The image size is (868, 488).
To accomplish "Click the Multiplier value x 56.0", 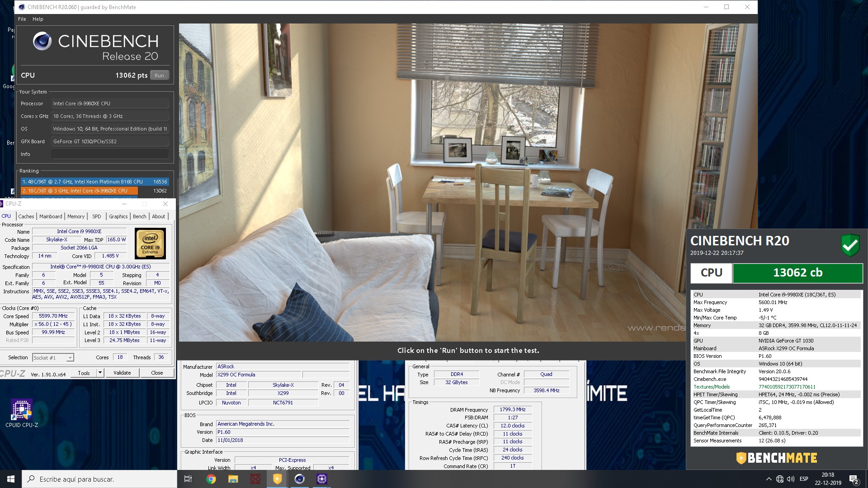I will click(53, 324).
